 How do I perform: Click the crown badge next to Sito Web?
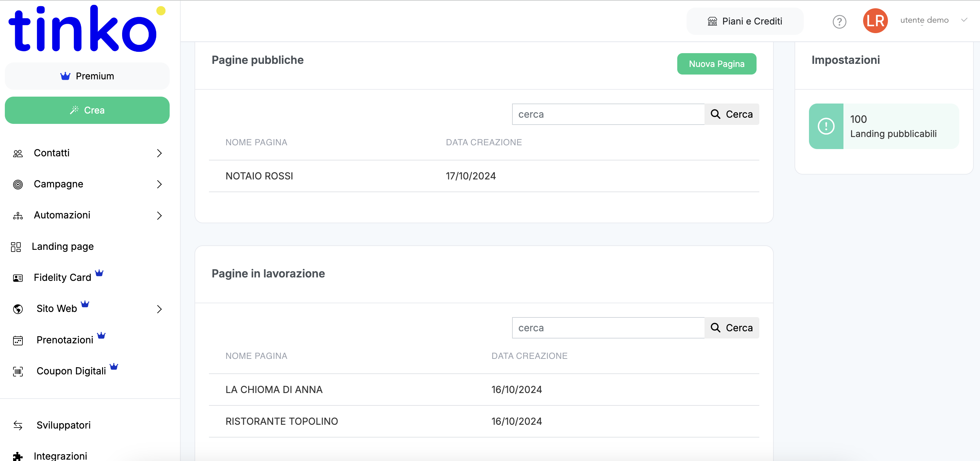(85, 304)
